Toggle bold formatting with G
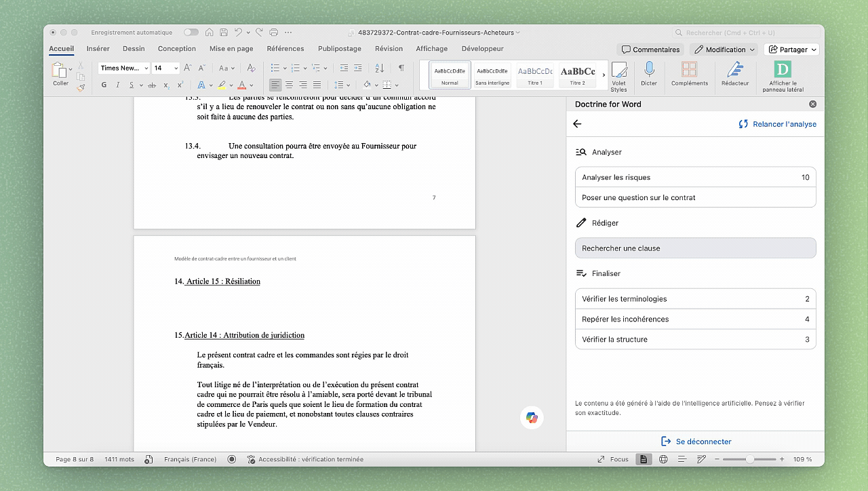 click(x=103, y=84)
